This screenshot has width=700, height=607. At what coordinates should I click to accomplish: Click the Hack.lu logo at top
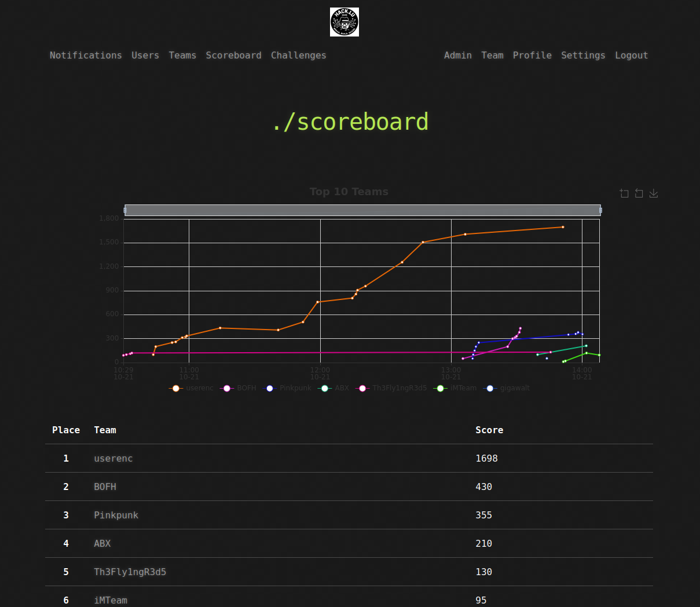coord(344,22)
